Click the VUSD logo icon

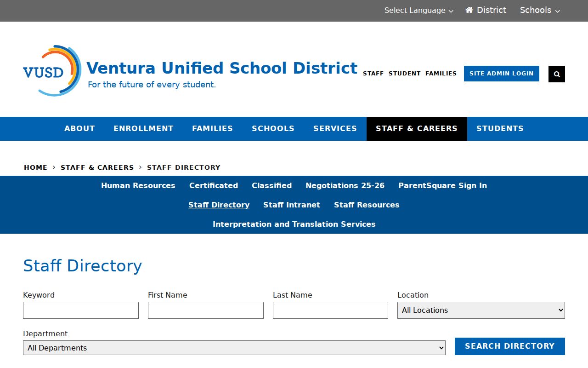52,70
